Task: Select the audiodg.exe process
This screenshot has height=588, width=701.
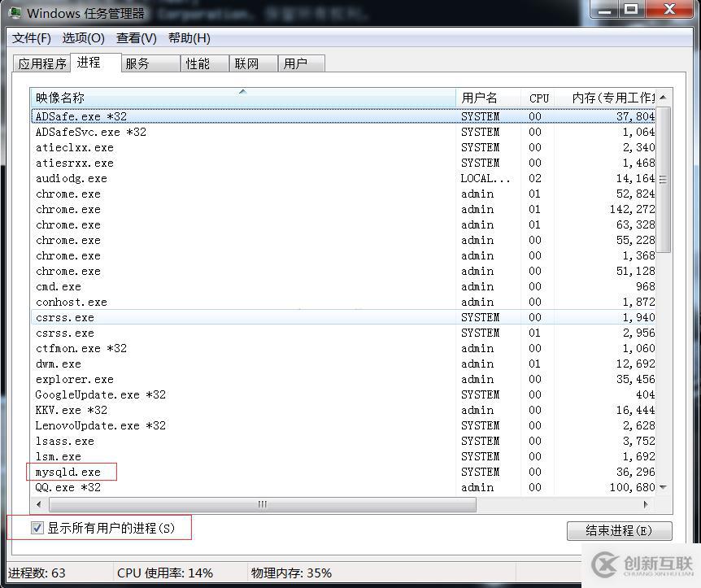Action: [343, 178]
